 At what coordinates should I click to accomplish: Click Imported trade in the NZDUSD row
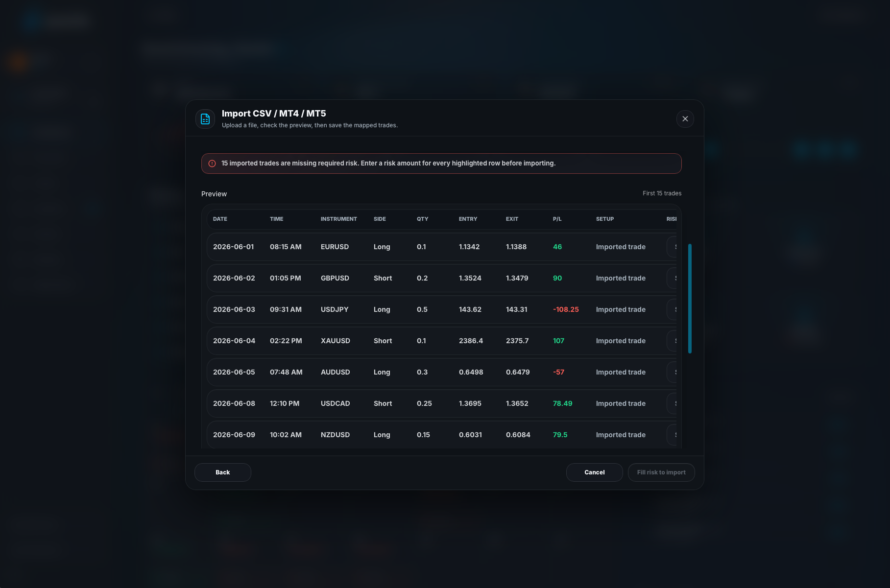[621, 435]
